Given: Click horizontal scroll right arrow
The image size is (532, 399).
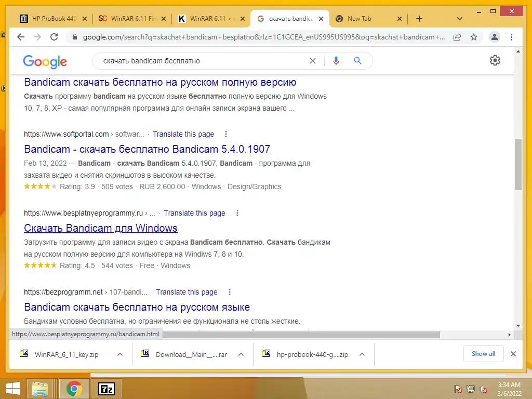Looking at the screenshot, I should click(x=509, y=335).
